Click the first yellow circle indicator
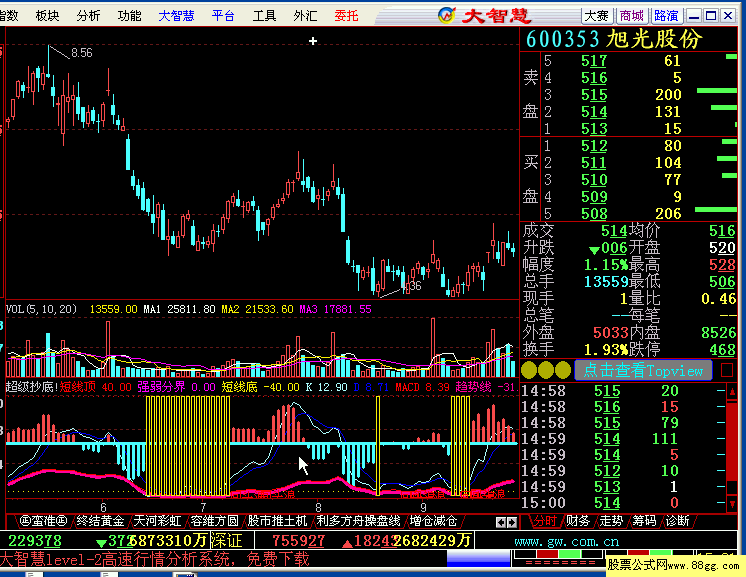This screenshot has height=577, width=746. (x=530, y=370)
